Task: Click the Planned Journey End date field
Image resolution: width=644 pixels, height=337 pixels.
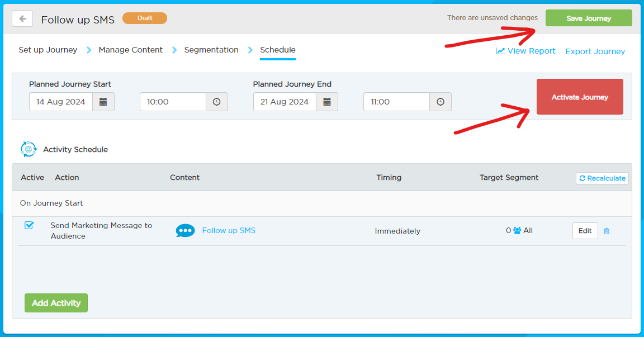Action: click(x=285, y=102)
